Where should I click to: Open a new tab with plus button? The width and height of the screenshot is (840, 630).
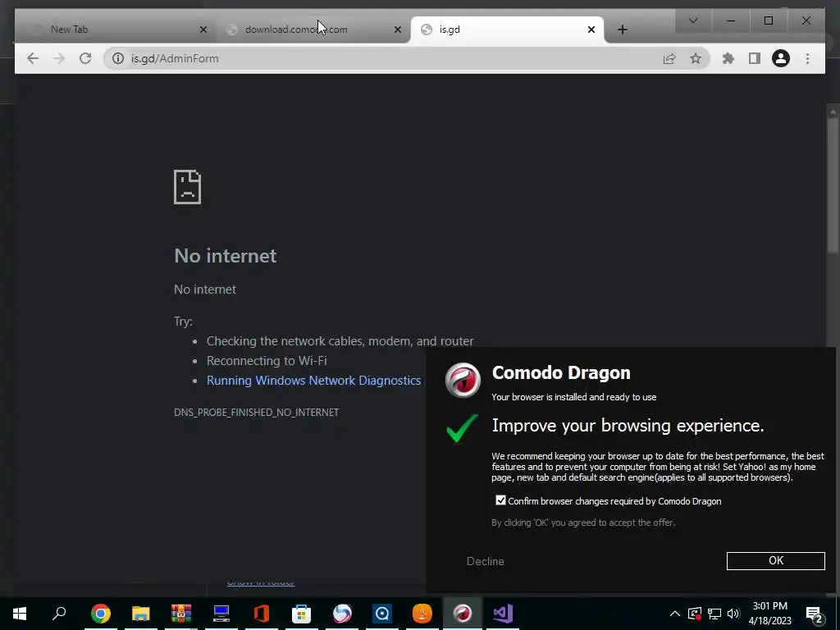tap(622, 30)
